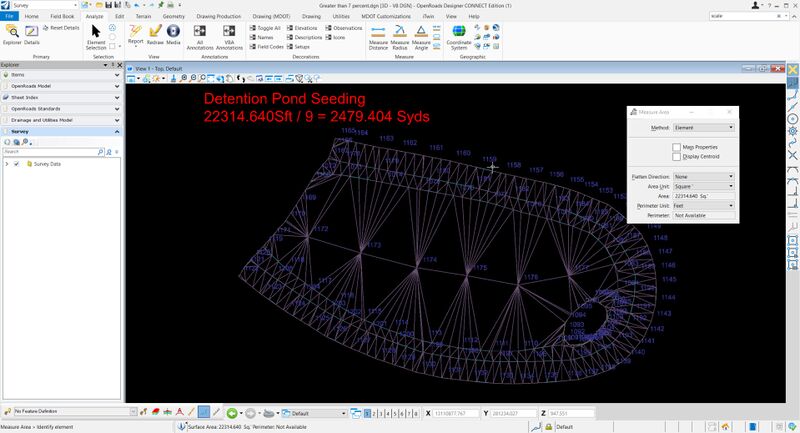The image size is (800, 433).
Task: Expand the OpenRoads Model section
Action: click(117, 86)
